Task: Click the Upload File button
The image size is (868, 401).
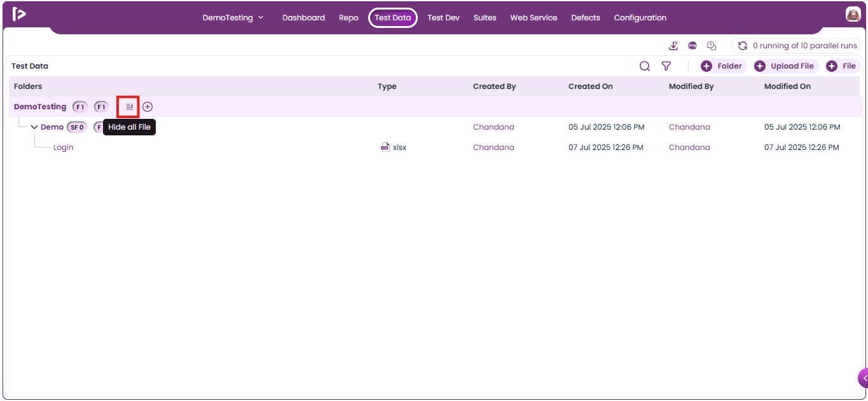Action: pos(786,66)
